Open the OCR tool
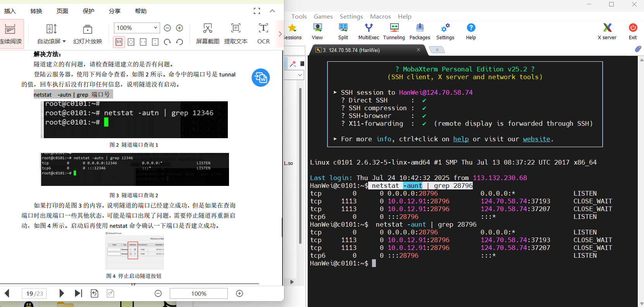Screen dimensions: 644x307 tap(263, 34)
